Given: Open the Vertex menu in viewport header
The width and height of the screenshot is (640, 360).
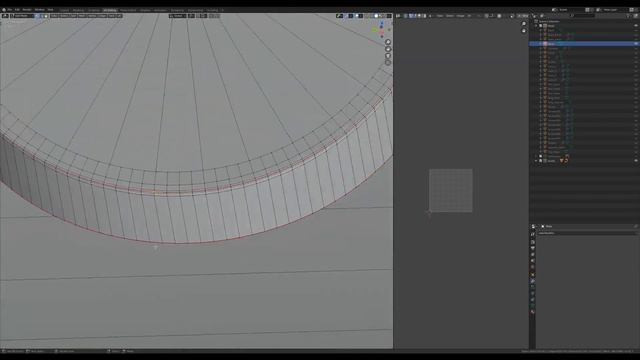Looking at the screenshot, I should 92,16.
